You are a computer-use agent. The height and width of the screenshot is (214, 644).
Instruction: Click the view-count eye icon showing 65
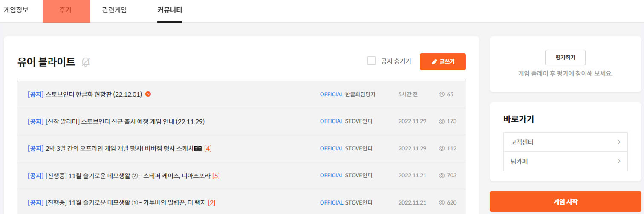click(x=442, y=94)
